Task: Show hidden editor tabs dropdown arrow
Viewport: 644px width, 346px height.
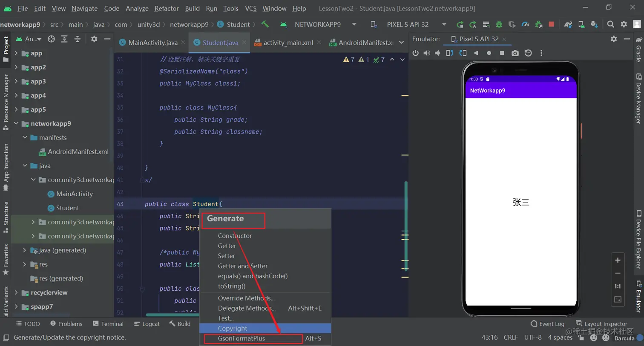Action: (401, 42)
